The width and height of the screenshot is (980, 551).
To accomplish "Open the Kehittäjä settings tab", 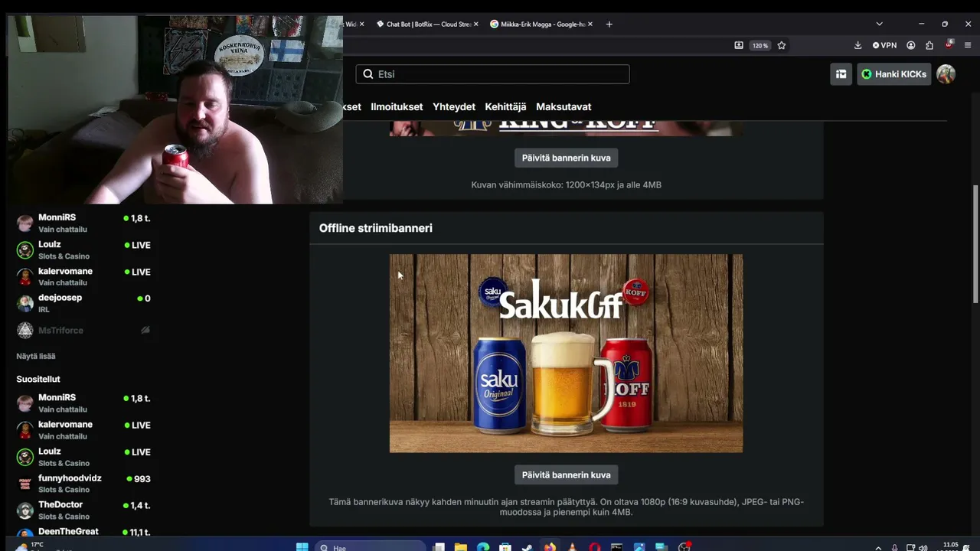I will (505, 107).
